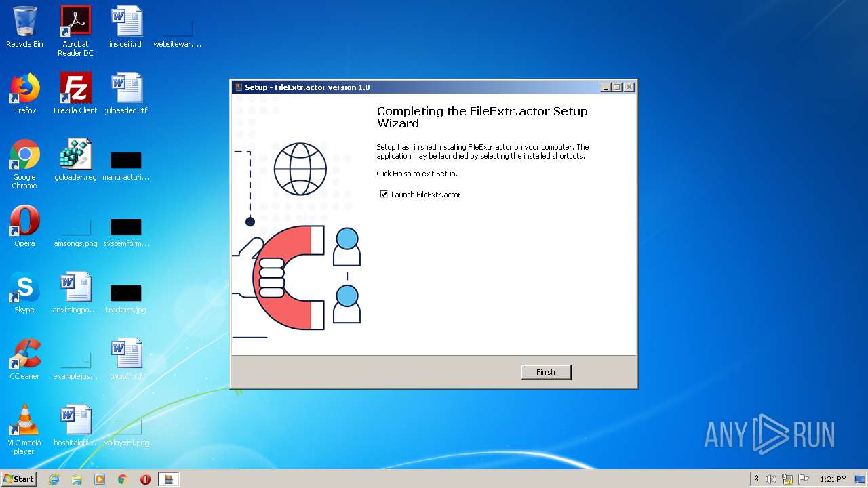The height and width of the screenshot is (488, 868).
Task: Open the Action Center flag icon
Action: 804,479
